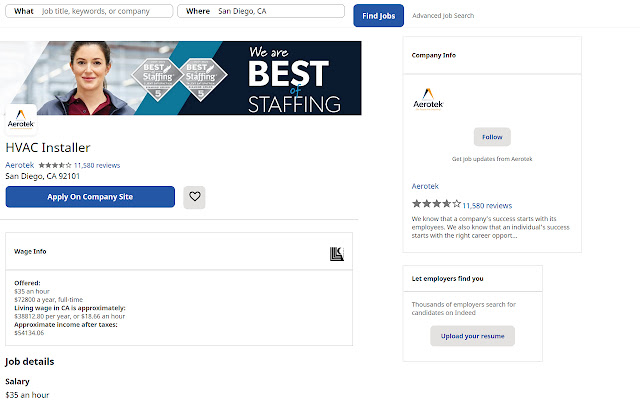Click $72800 a year, full-time text
Screen dimensions: 640x400
(49, 300)
